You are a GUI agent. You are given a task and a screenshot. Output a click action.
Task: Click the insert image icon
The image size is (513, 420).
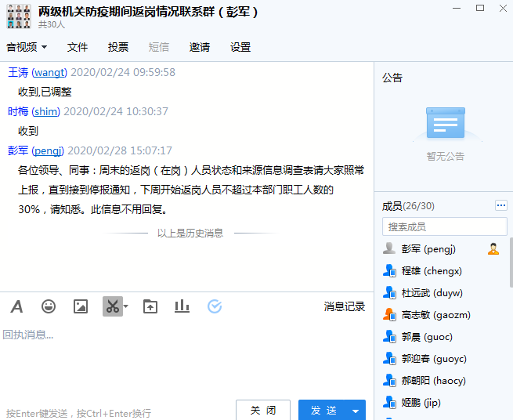point(81,306)
